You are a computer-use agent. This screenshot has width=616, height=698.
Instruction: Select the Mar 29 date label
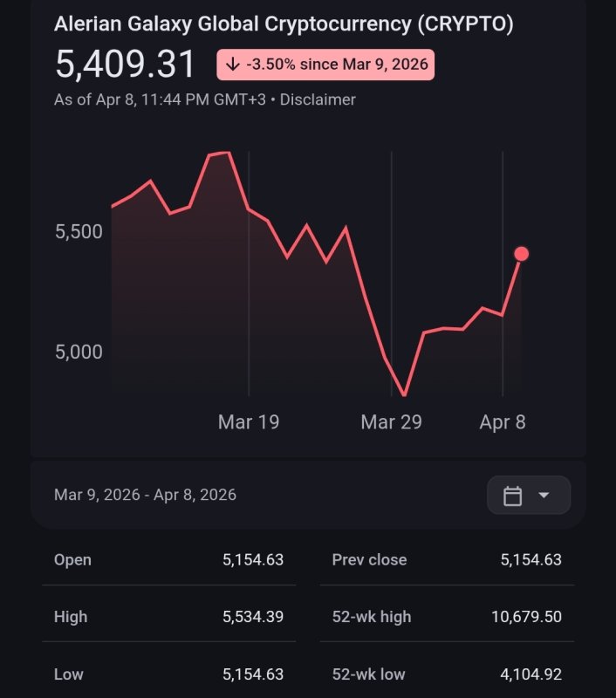coord(391,422)
